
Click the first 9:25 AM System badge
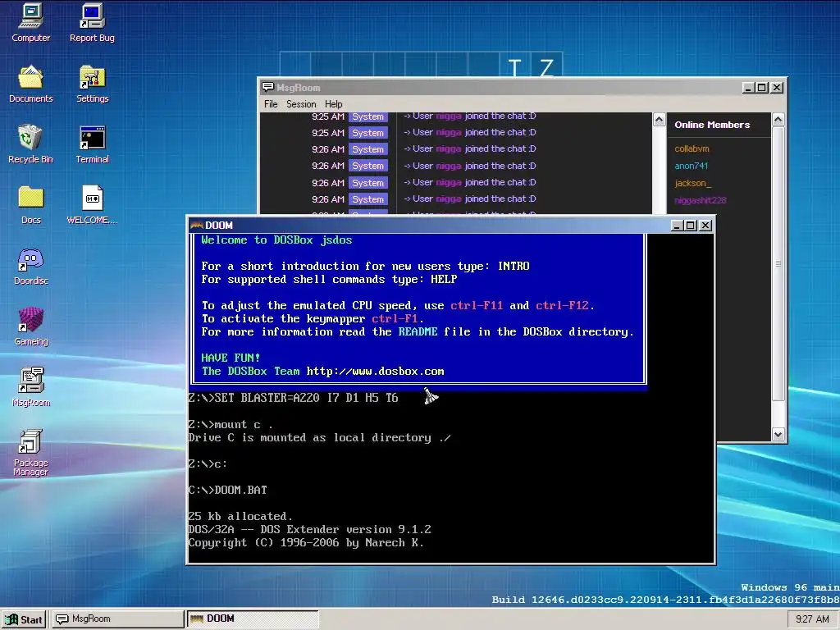tap(368, 116)
